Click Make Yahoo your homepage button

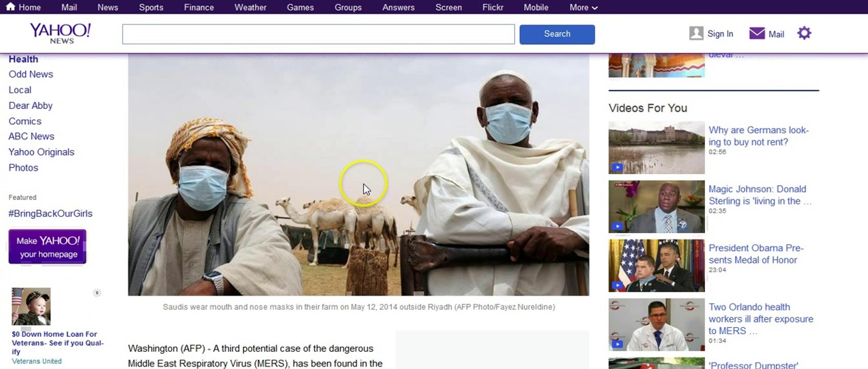pyautogui.click(x=48, y=247)
